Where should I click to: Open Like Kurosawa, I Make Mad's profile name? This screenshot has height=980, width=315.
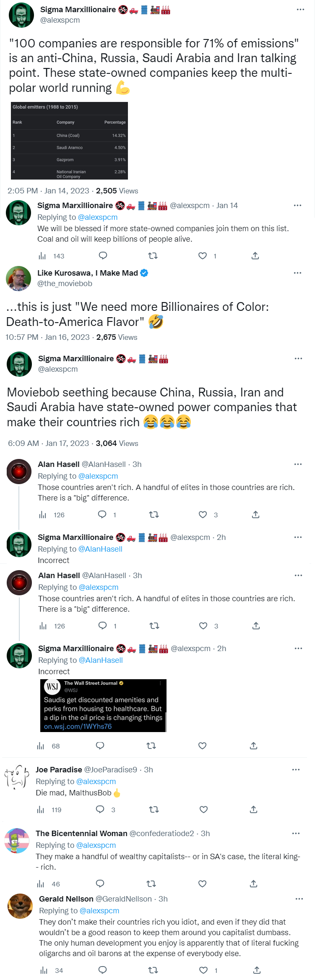click(x=88, y=273)
